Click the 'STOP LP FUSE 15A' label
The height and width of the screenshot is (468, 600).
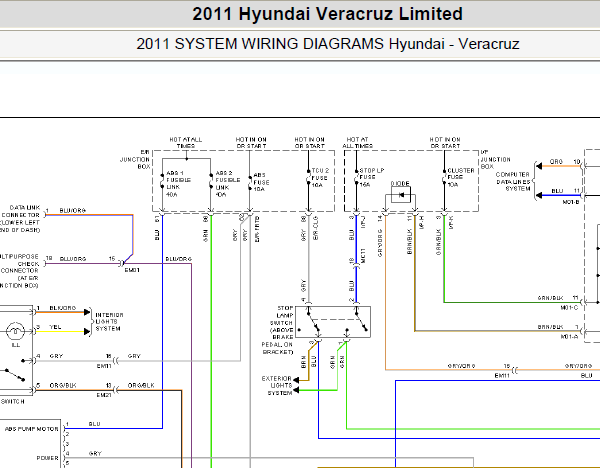tap(371, 177)
